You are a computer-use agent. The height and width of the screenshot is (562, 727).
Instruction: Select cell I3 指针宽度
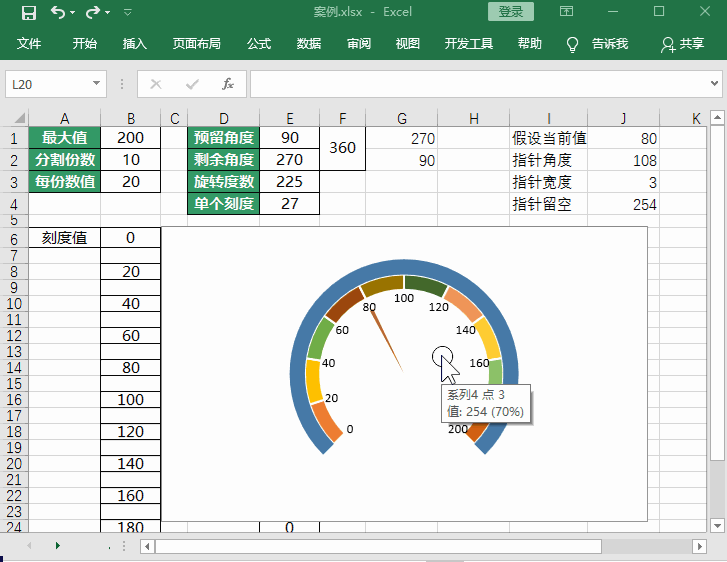[x=548, y=182]
